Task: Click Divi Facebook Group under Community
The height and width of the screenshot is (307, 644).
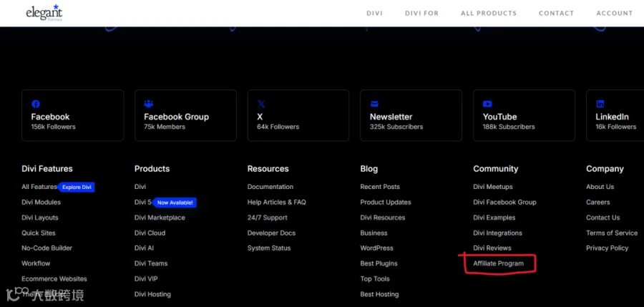Action: (x=504, y=203)
